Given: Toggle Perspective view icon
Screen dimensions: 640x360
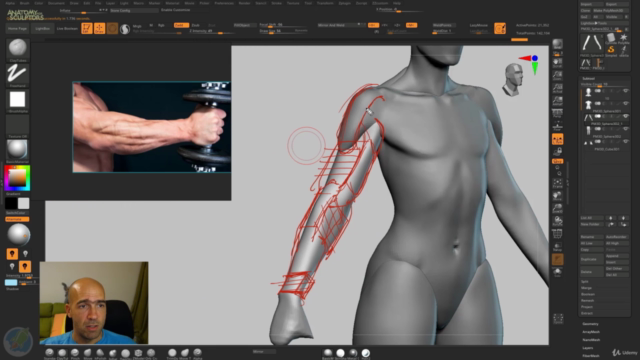Looking at the screenshot, I should click(x=557, y=113).
